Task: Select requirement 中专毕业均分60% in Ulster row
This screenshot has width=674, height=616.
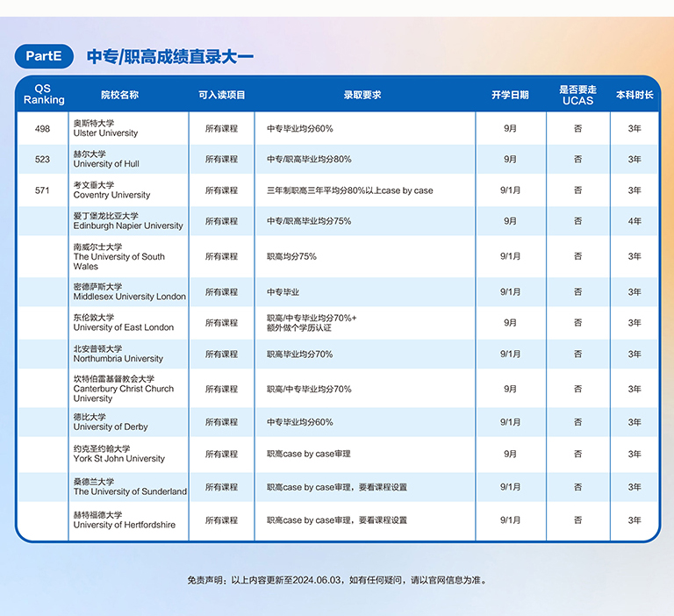Action: click(x=299, y=128)
